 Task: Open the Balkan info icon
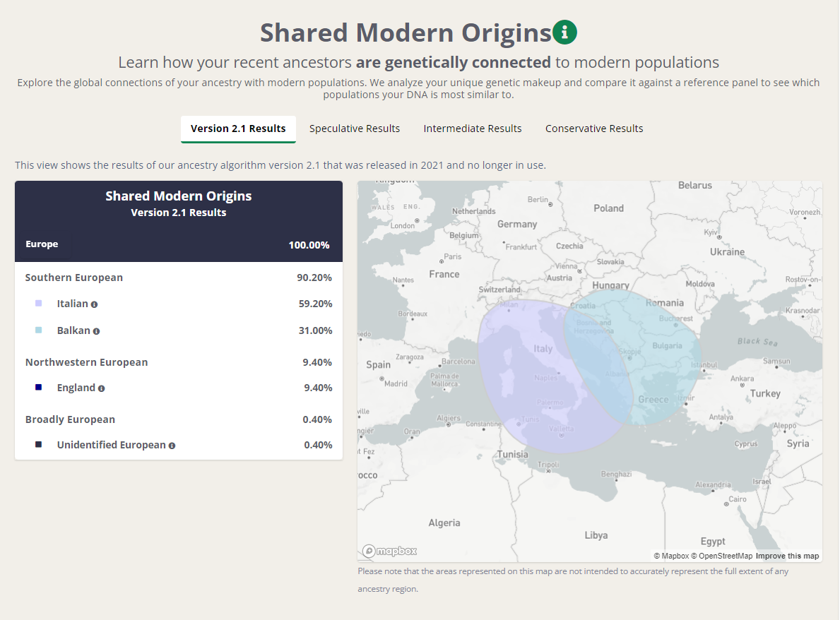(x=96, y=331)
